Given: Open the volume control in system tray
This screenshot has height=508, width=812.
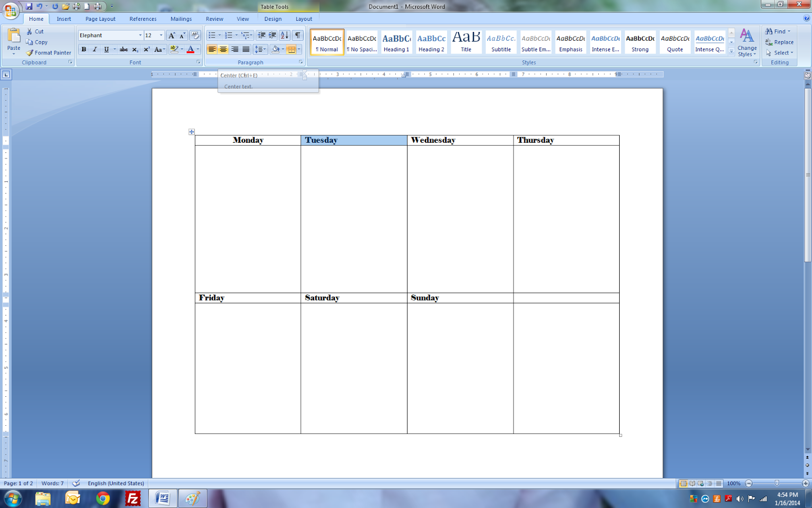Looking at the screenshot, I should pos(739,499).
